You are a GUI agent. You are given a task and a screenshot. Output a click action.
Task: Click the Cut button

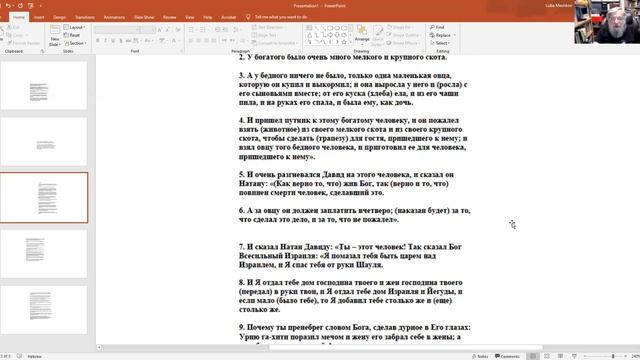point(13,27)
